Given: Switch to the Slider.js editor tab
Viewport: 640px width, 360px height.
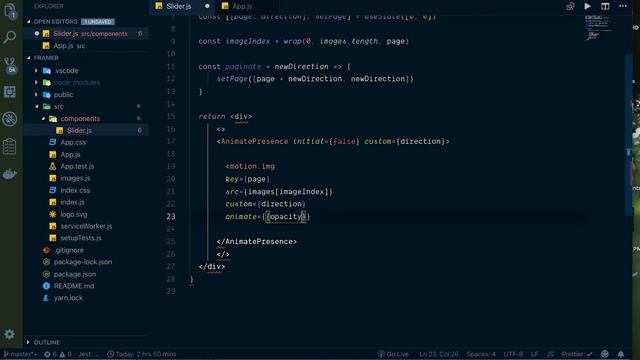Looking at the screenshot, I should [x=182, y=6].
